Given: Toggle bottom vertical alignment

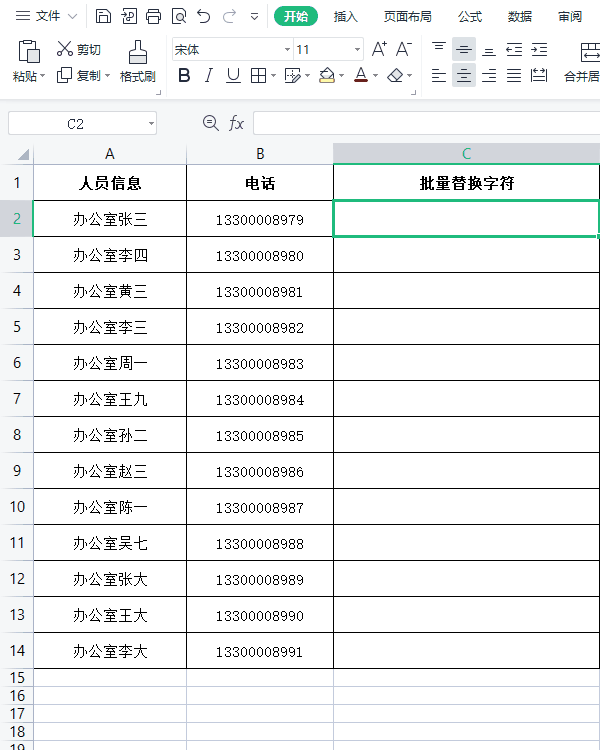Looking at the screenshot, I should pos(489,49).
